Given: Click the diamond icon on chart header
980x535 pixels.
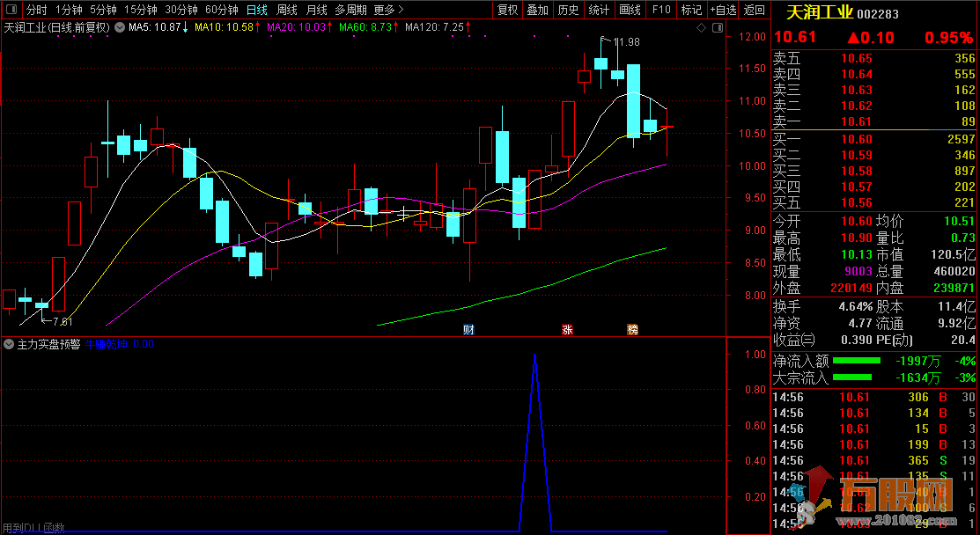Looking at the screenshot, I should click(x=701, y=27).
